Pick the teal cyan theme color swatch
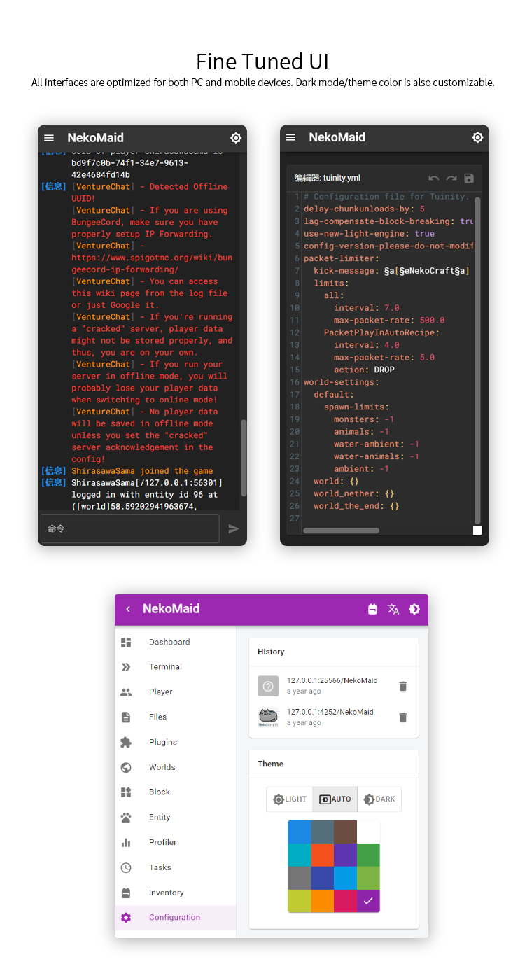Screen dimensions: 525x980 pyautogui.click(x=299, y=855)
